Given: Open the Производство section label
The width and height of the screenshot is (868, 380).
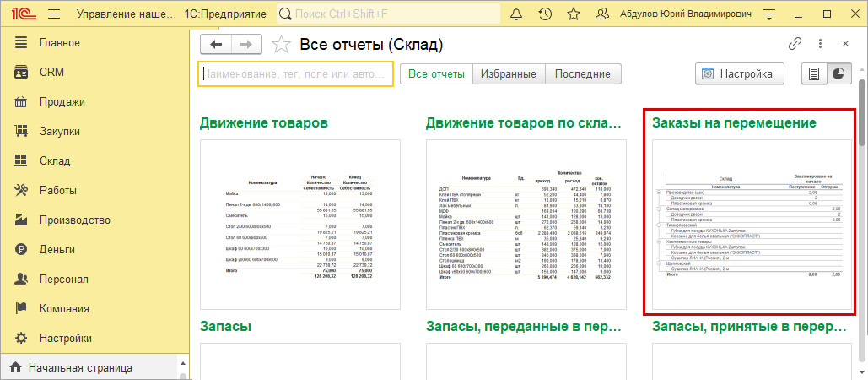Looking at the screenshot, I should pos(75,220).
